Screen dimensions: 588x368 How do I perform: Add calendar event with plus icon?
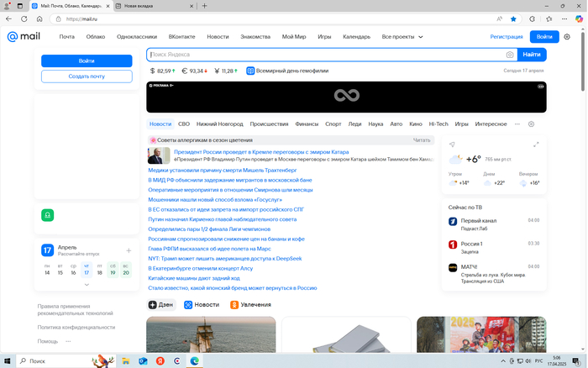tap(129, 250)
